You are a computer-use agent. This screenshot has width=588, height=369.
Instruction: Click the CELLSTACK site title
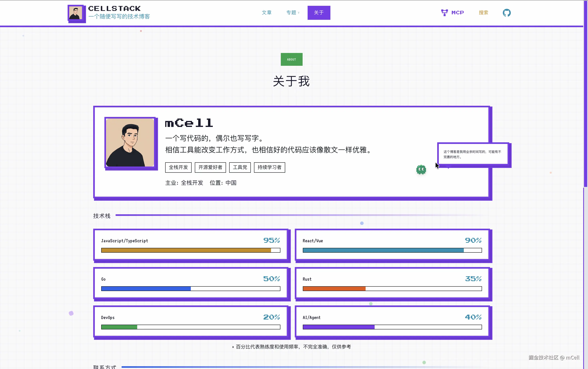[x=114, y=9]
